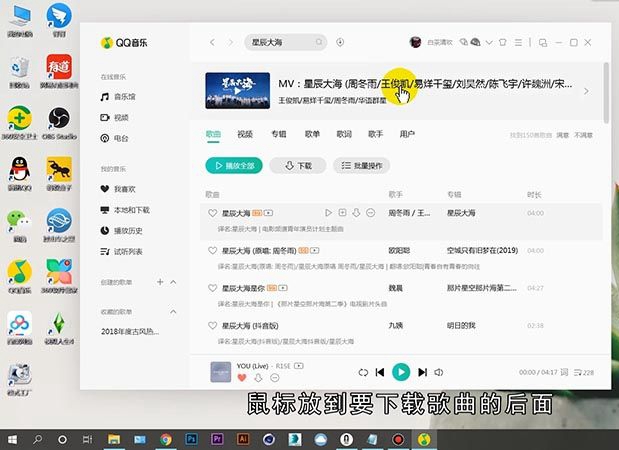Skip to the previous track
Image resolution: width=619 pixels, height=450 pixels.
pyautogui.click(x=380, y=372)
